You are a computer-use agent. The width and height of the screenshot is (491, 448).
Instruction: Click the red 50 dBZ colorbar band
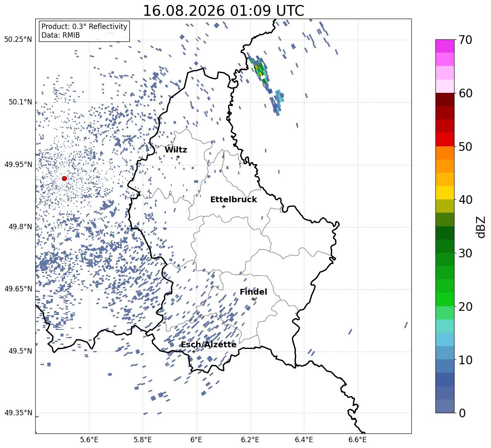pos(445,140)
